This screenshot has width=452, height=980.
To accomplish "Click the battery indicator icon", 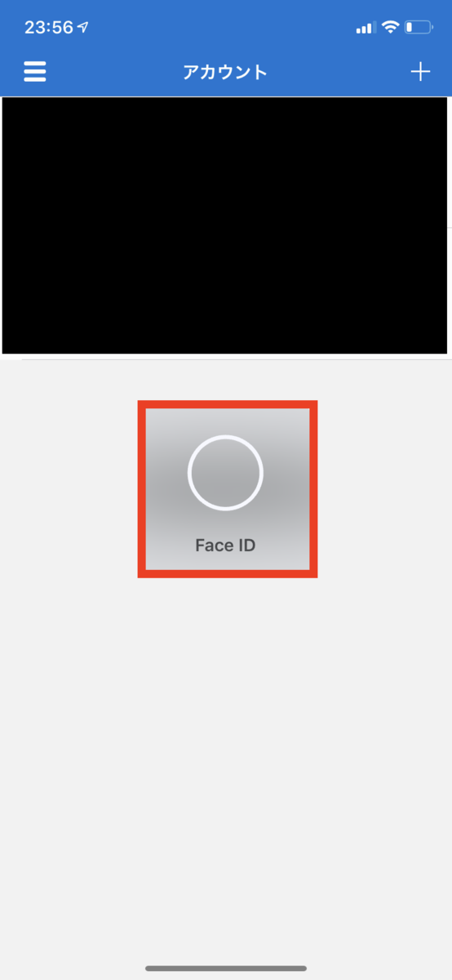I will click(419, 27).
